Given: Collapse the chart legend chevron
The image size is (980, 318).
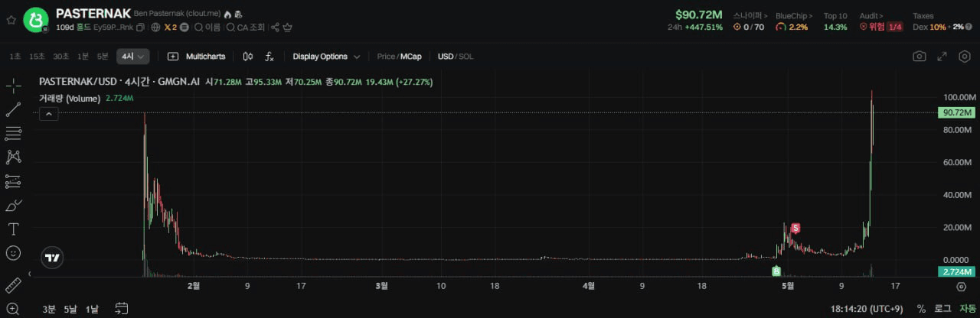Looking at the screenshot, I should (48, 114).
